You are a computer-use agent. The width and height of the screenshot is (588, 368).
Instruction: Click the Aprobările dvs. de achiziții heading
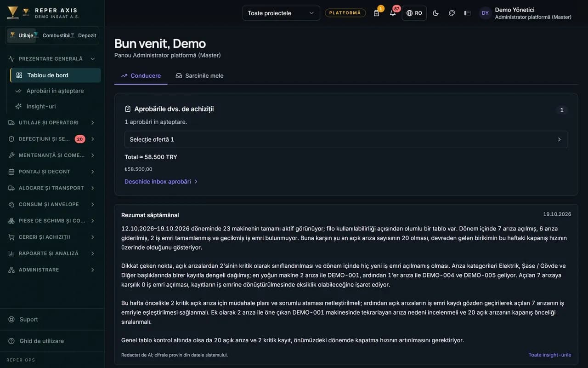pos(174,109)
